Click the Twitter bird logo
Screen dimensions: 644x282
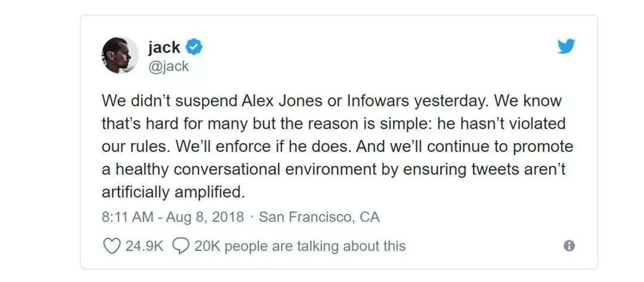click(x=566, y=47)
